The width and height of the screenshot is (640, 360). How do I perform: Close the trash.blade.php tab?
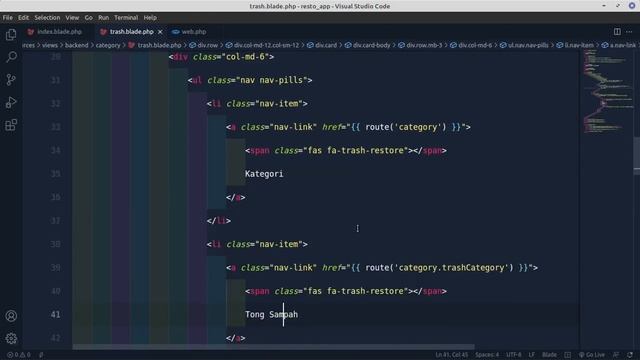pyautogui.click(x=160, y=32)
